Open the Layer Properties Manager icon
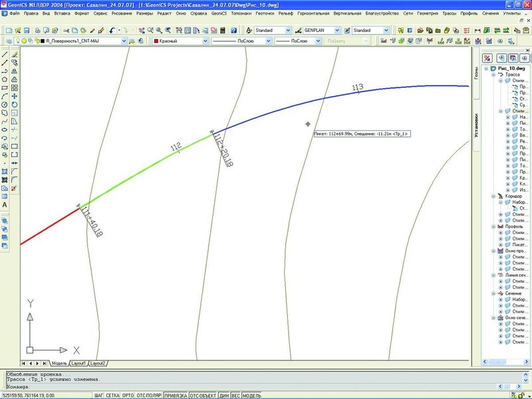Viewport: 532px width, 399px height. pyautogui.click(x=9, y=41)
